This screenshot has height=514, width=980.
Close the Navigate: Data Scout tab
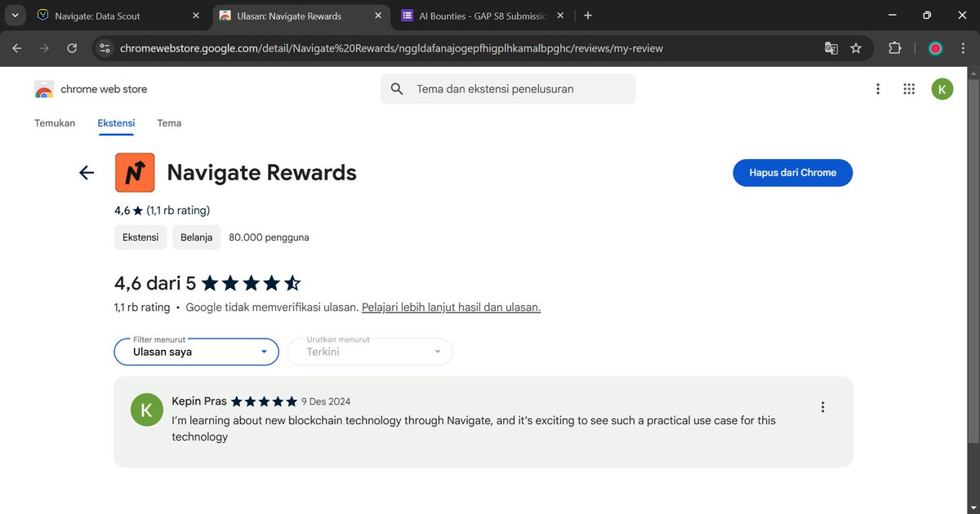pyautogui.click(x=195, y=16)
